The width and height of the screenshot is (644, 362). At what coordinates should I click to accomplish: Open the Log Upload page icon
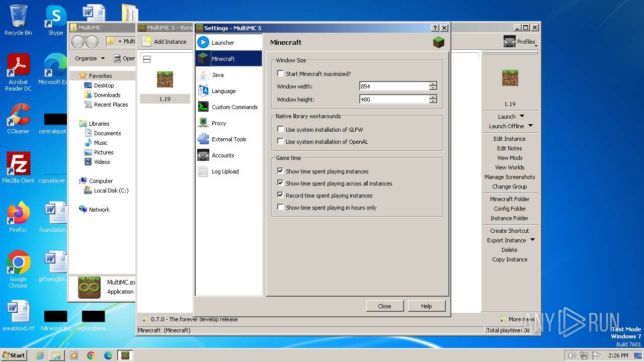203,171
